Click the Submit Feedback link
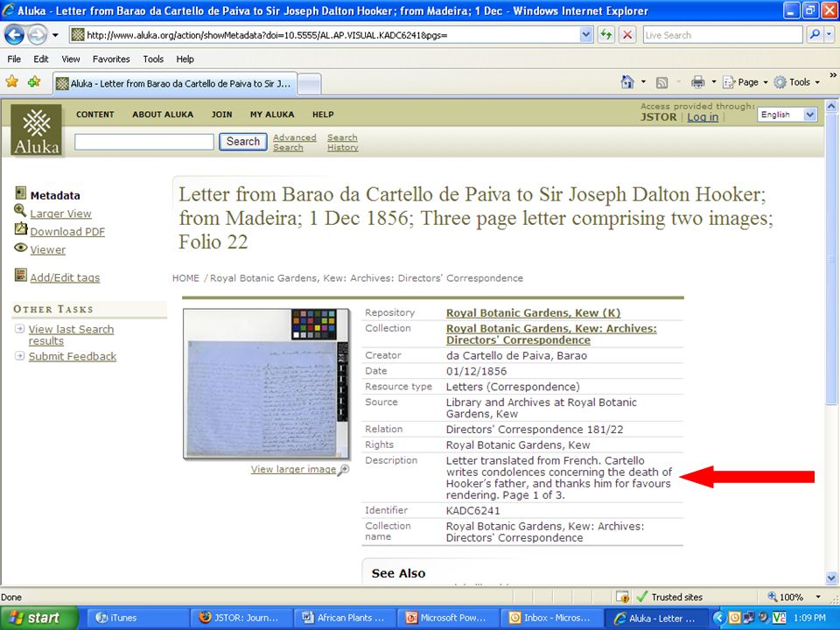Image resolution: width=840 pixels, height=630 pixels. click(x=73, y=357)
